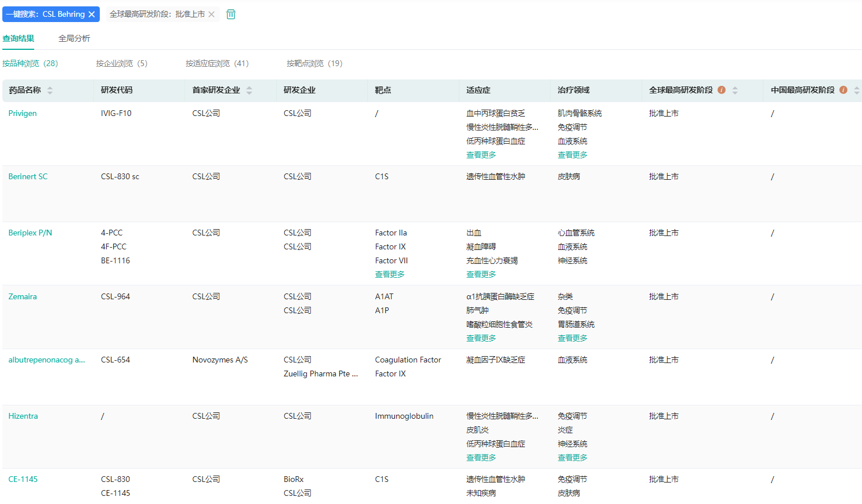Expand 查看更多 therapeutic areas for Zemaira
Screen dimensions: 862x504
573,338
